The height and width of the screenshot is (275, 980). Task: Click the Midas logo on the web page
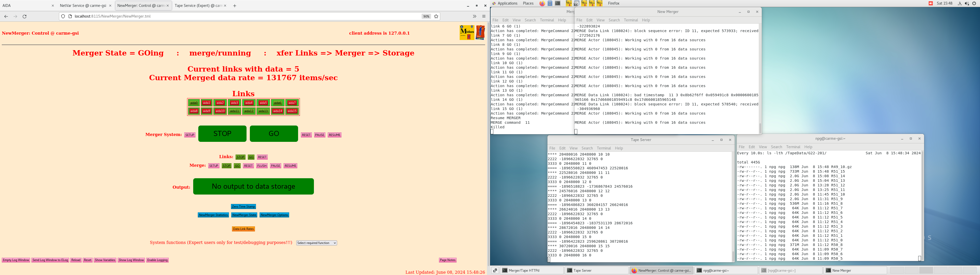pyautogui.click(x=467, y=32)
